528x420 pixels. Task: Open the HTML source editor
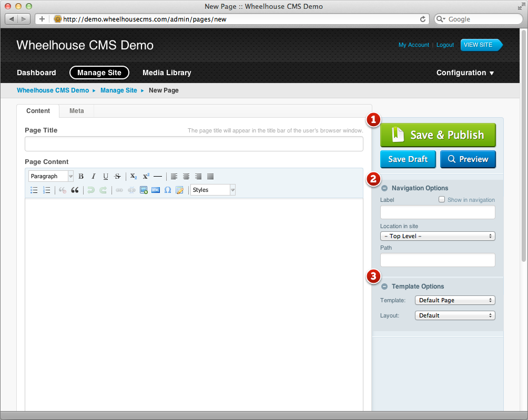(x=156, y=190)
